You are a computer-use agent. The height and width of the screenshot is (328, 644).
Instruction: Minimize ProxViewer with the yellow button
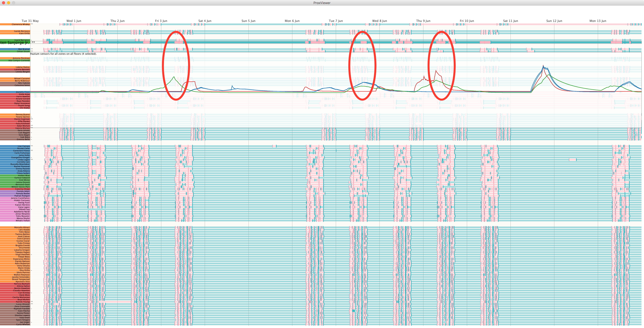(9, 3)
